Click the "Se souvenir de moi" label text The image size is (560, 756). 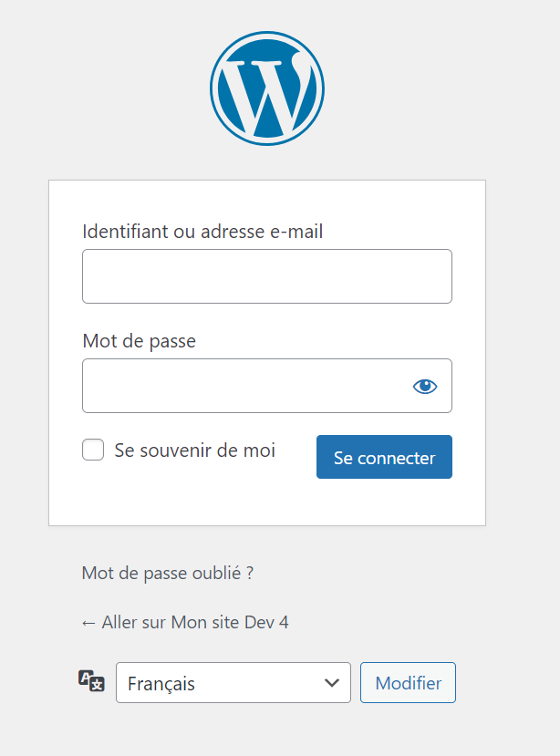[195, 450]
